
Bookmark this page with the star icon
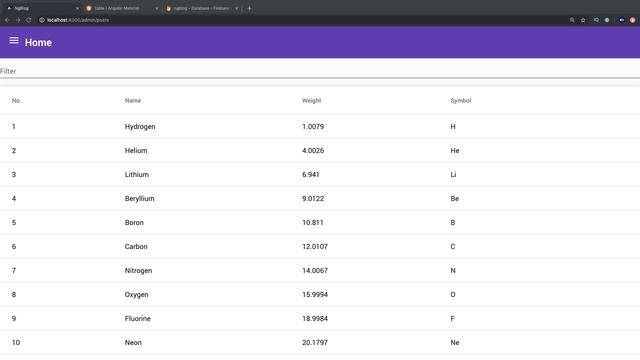583,20
